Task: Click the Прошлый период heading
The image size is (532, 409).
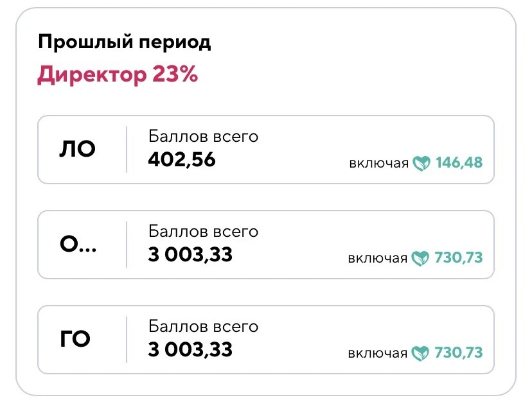Action: click(x=124, y=42)
